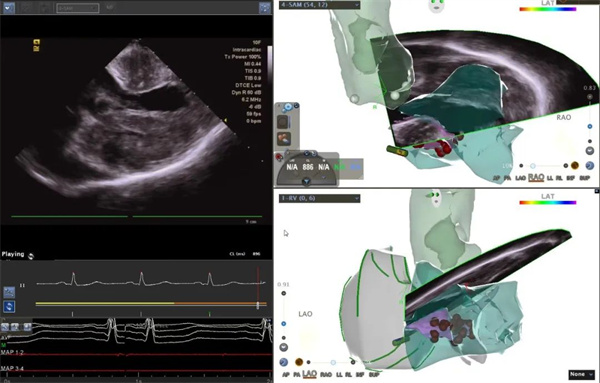Switch upper map to AP view
This screenshot has width=600, height=383.
pos(497,178)
